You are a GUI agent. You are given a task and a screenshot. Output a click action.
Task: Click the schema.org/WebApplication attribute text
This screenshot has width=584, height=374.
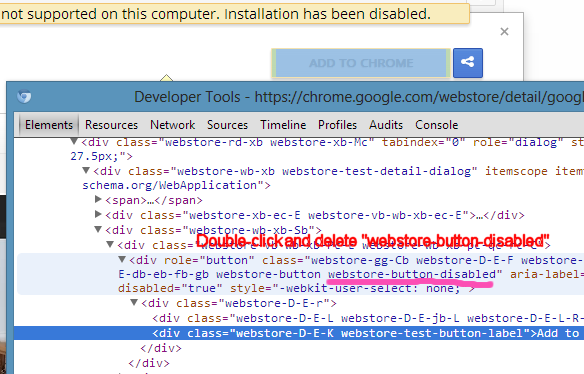click(x=169, y=185)
